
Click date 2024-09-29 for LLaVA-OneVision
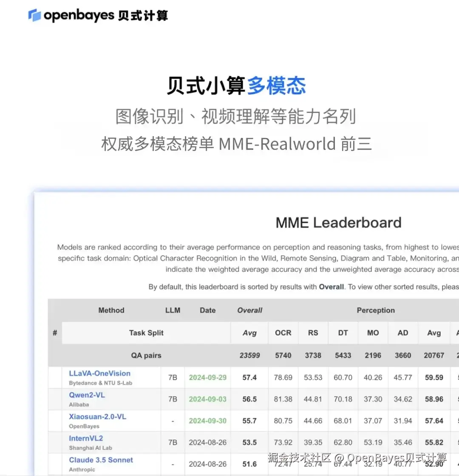tap(208, 377)
